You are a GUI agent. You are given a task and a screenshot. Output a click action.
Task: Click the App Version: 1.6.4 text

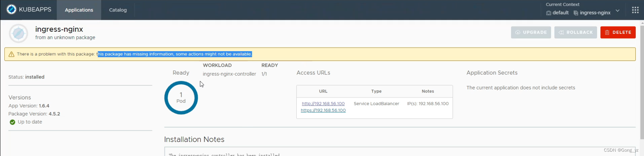29,106
